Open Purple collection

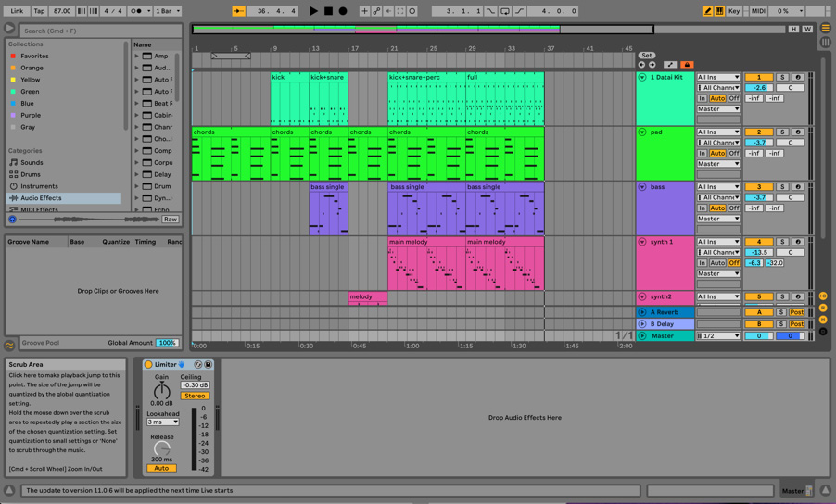(x=64, y=115)
